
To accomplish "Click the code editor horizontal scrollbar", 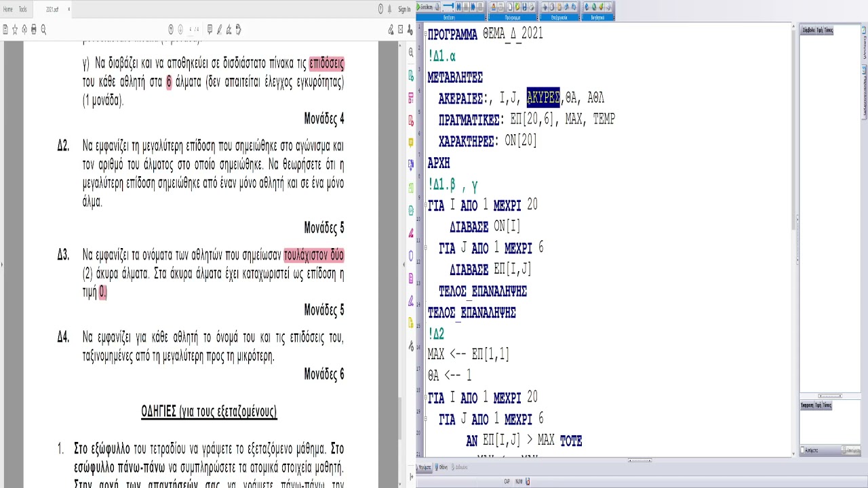I will 639,460.
